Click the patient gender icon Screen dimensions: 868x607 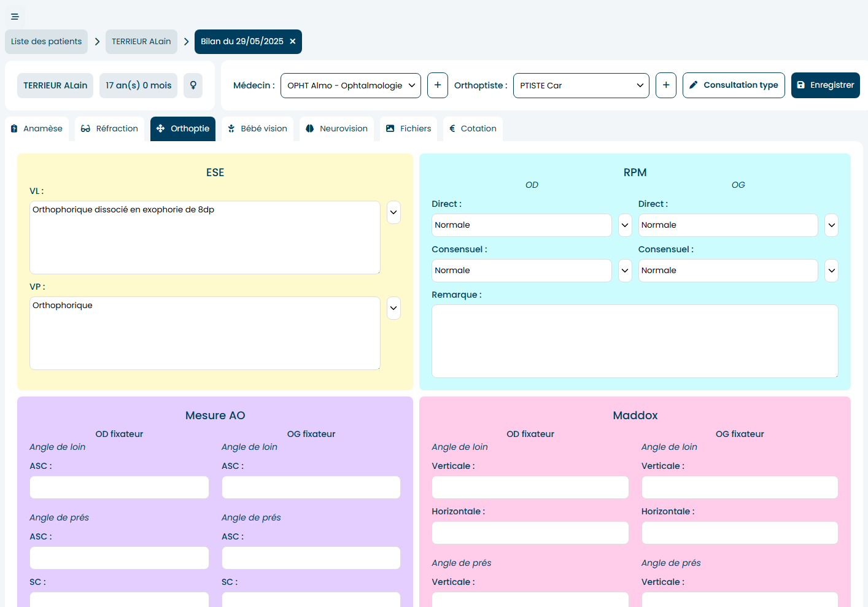pos(193,85)
